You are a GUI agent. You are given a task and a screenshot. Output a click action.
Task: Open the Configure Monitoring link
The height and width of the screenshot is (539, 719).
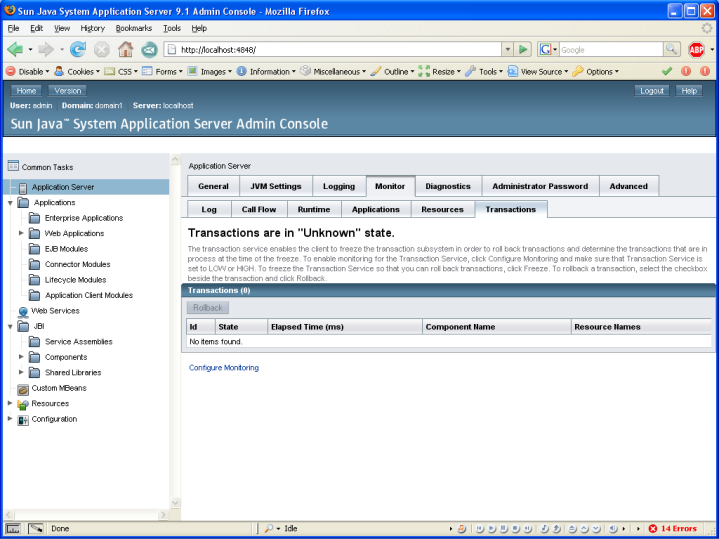(x=224, y=368)
